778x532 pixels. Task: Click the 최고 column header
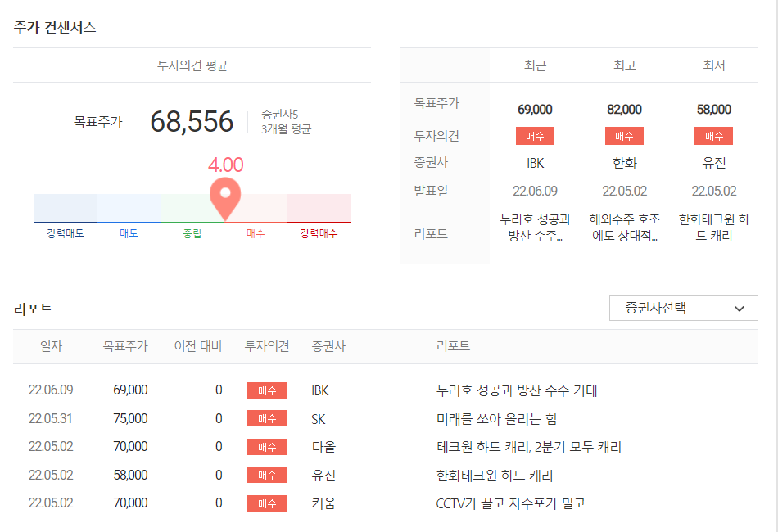624,65
